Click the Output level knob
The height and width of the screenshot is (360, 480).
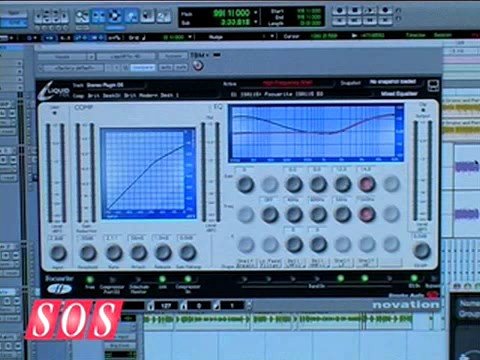tap(422, 251)
